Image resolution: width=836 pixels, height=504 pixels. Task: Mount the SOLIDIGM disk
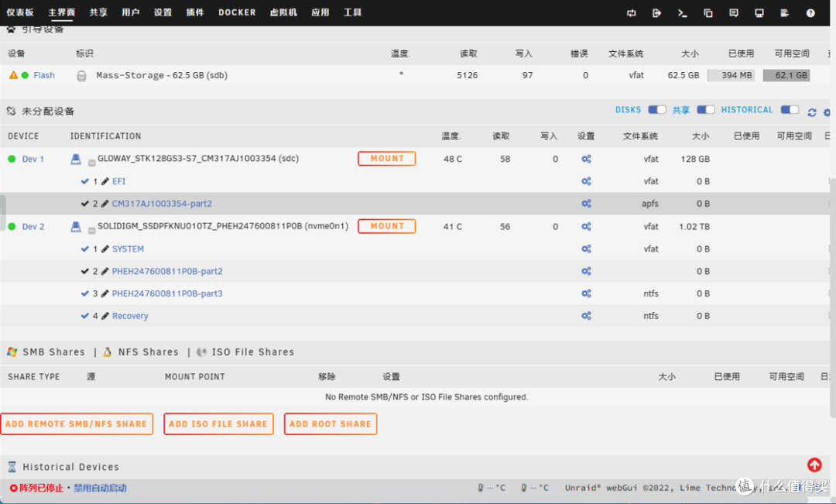click(x=387, y=226)
